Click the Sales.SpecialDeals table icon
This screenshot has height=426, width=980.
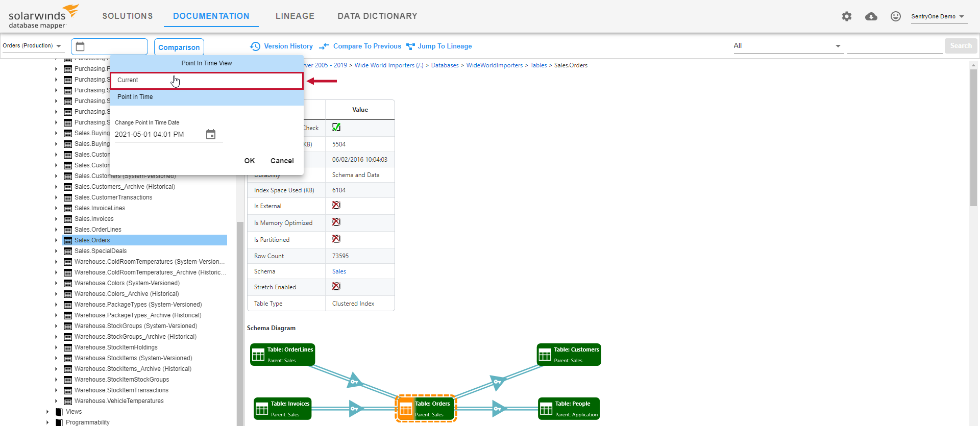[68, 251]
